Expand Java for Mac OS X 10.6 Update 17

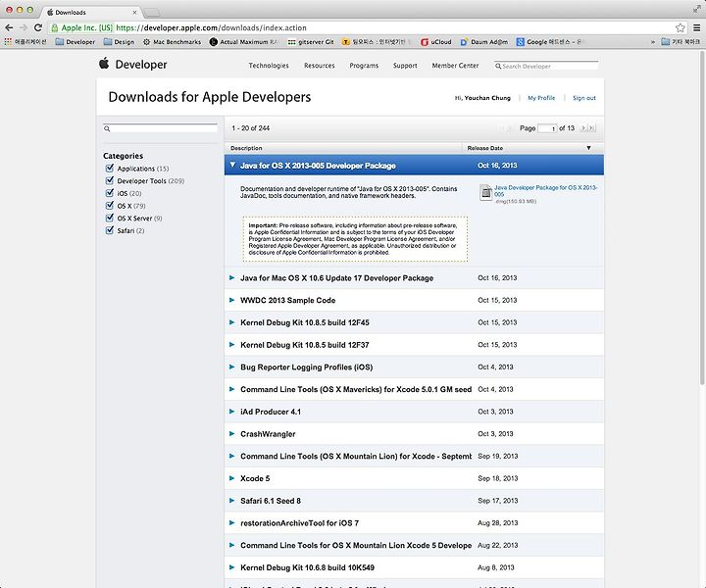click(x=231, y=277)
